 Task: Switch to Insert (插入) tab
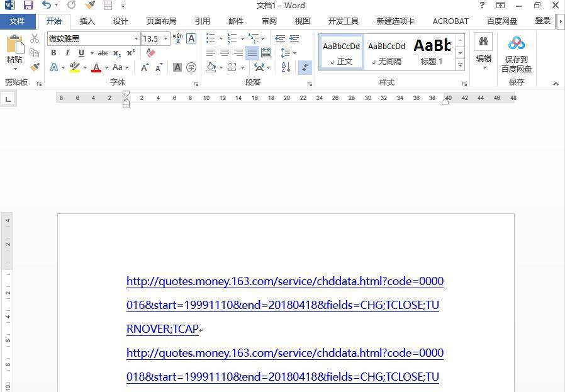click(x=87, y=21)
